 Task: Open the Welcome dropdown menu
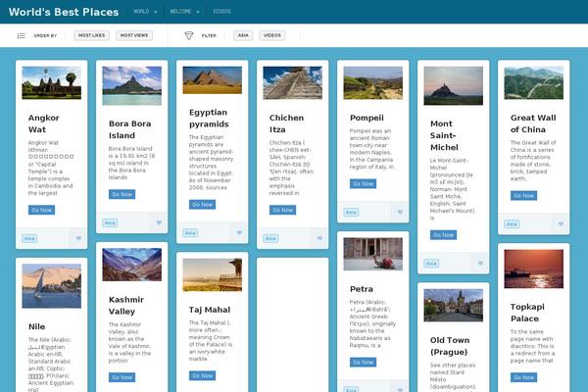click(184, 11)
